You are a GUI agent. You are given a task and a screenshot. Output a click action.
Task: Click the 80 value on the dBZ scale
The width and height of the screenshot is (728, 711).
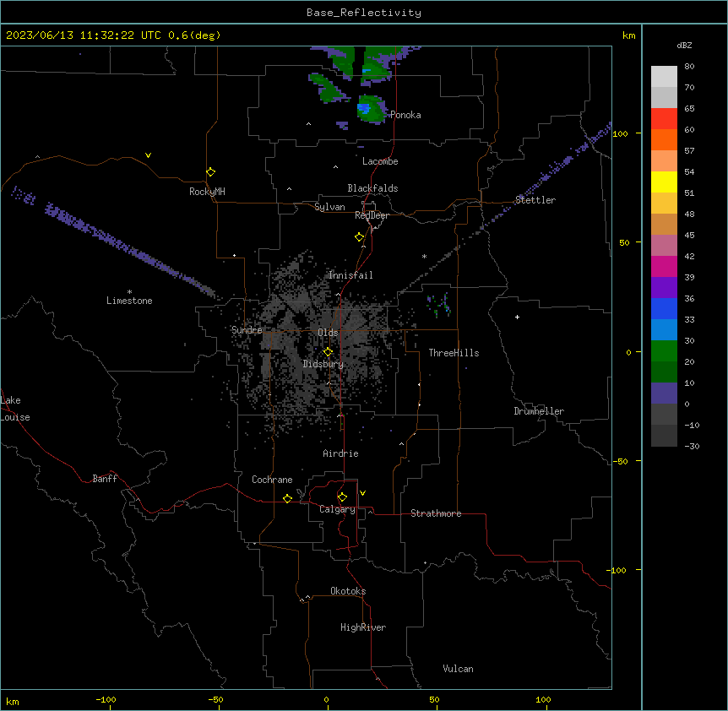tap(689, 67)
